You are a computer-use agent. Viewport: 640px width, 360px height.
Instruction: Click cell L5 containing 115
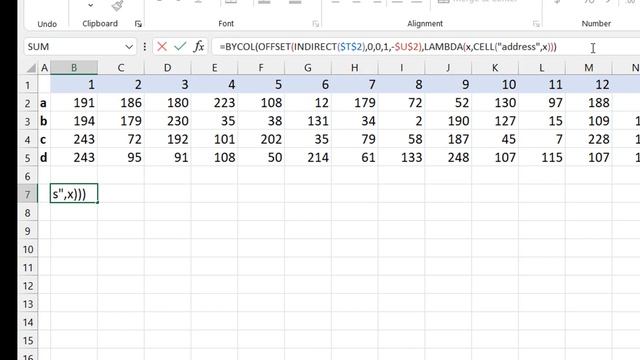point(542,158)
